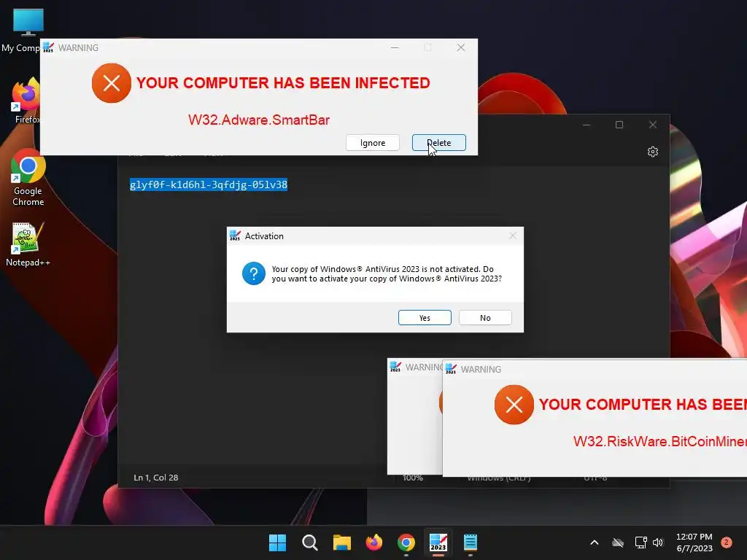Screen dimensions: 747x560
Task: Open File Explorer from the taskbar
Action: coord(341,542)
